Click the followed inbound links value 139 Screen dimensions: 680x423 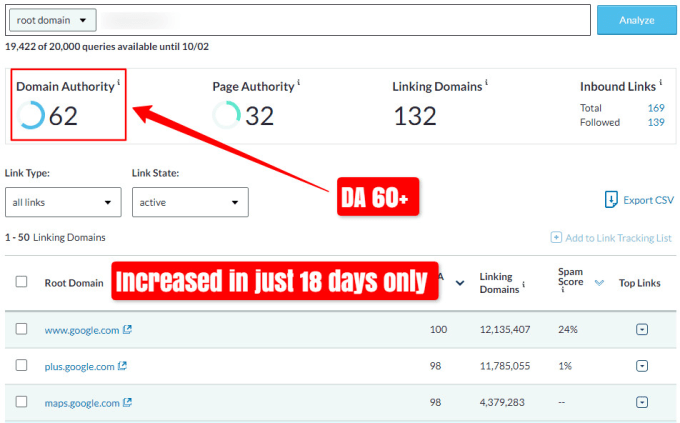coord(656,122)
